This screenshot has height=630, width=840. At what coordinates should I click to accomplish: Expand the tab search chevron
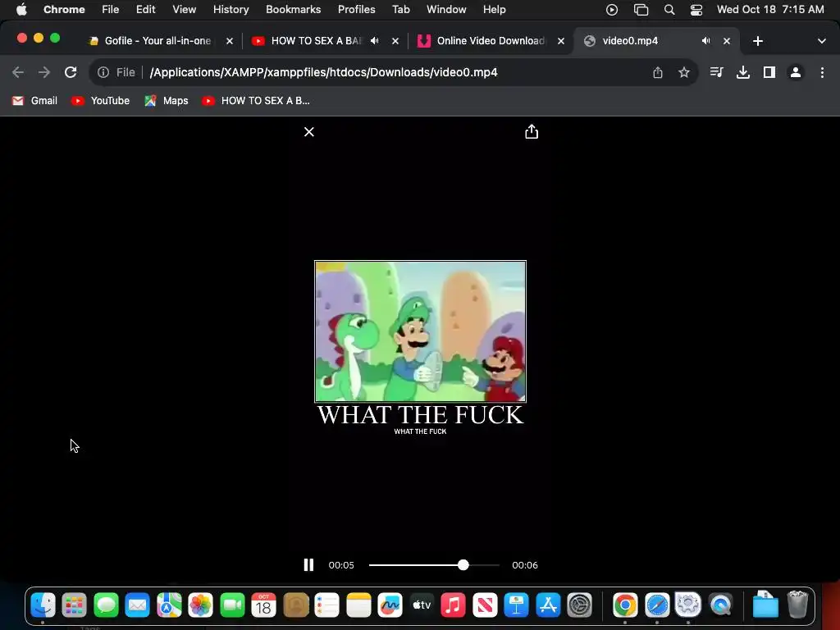(x=822, y=41)
